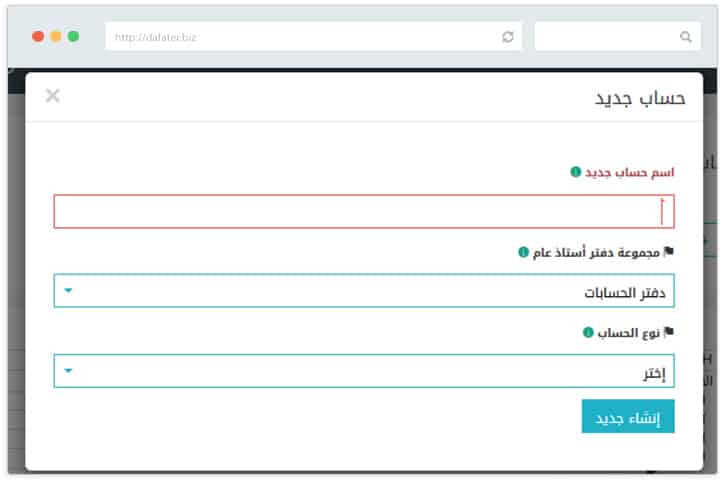Viewport: 725px width, 485px height.
Task: Click the arrow on the إختر select
Action: 68,371
